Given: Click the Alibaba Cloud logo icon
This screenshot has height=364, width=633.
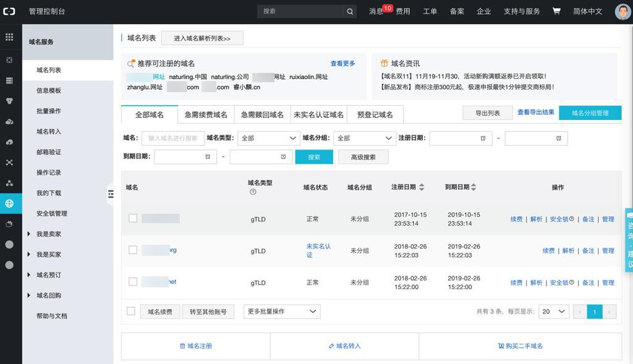Looking at the screenshot, I should pos(9,11).
